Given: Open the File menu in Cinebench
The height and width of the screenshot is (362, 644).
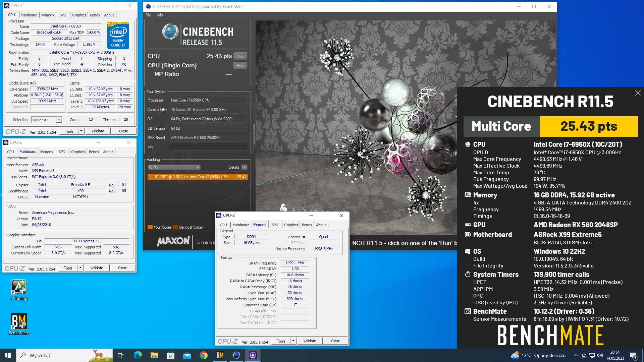Looking at the screenshot, I should [x=148, y=15].
